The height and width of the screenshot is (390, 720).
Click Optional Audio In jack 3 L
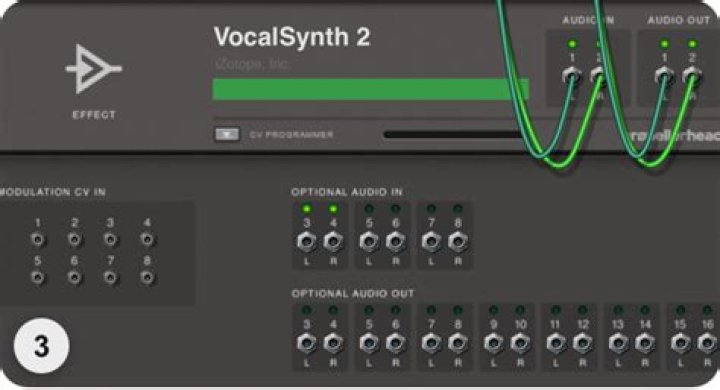[x=307, y=242]
